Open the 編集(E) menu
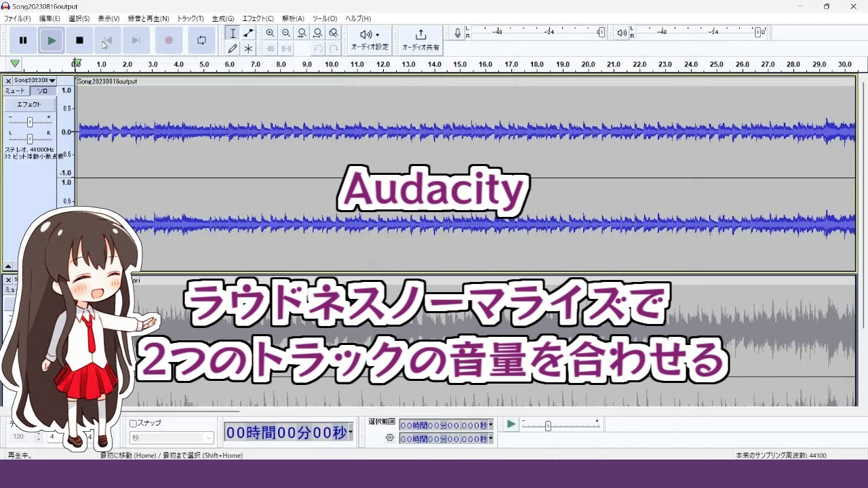Screen dimensions: 868x488 coord(50,18)
